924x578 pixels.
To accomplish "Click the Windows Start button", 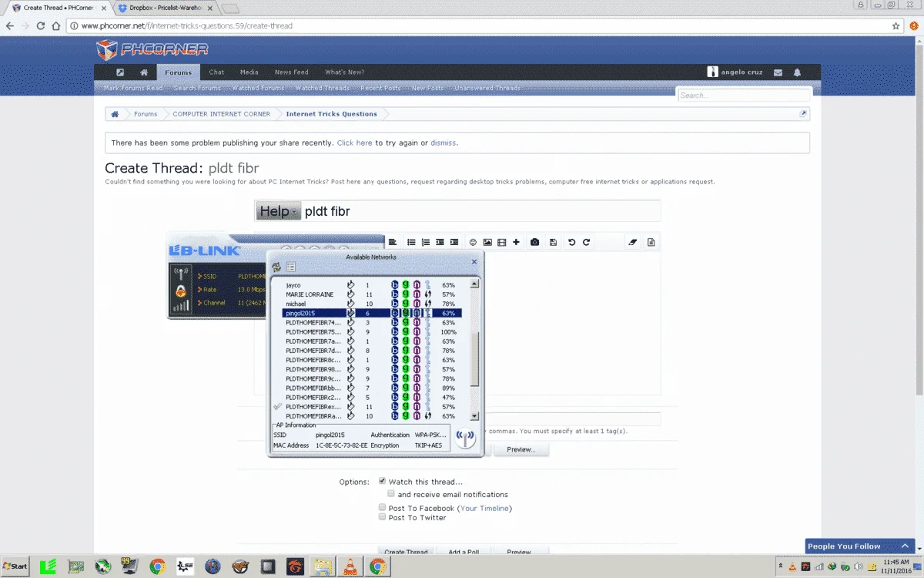I will coord(15,566).
